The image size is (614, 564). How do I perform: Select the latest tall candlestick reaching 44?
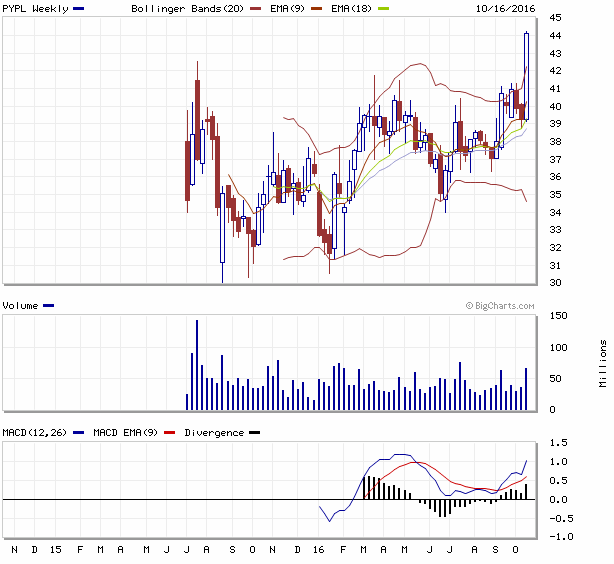[526, 76]
